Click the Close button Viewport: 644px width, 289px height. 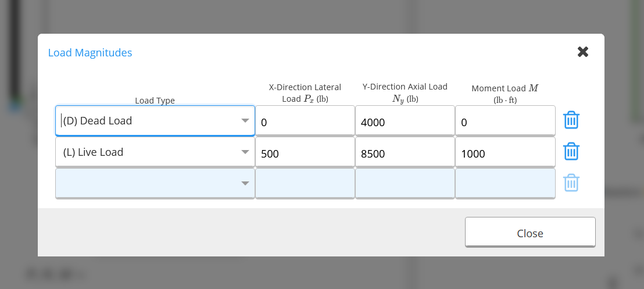click(x=530, y=232)
